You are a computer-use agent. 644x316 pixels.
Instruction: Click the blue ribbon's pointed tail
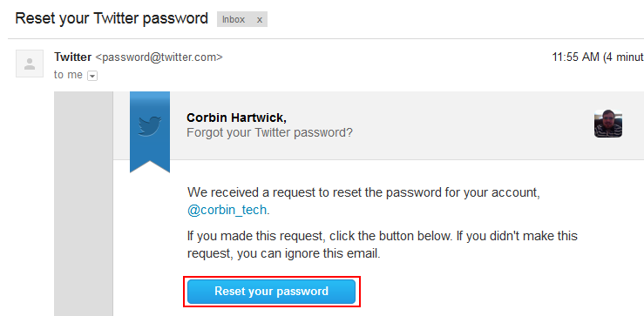click(x=150, y=166)
